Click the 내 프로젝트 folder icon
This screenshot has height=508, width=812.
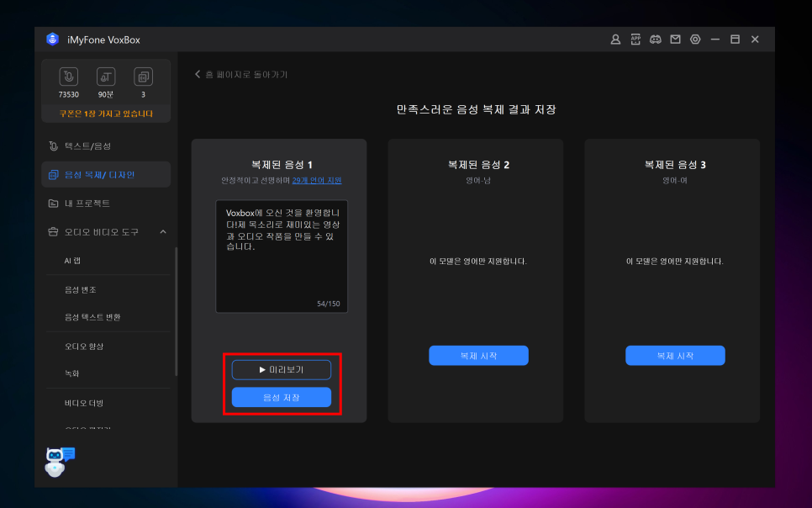tap(53, 204)
